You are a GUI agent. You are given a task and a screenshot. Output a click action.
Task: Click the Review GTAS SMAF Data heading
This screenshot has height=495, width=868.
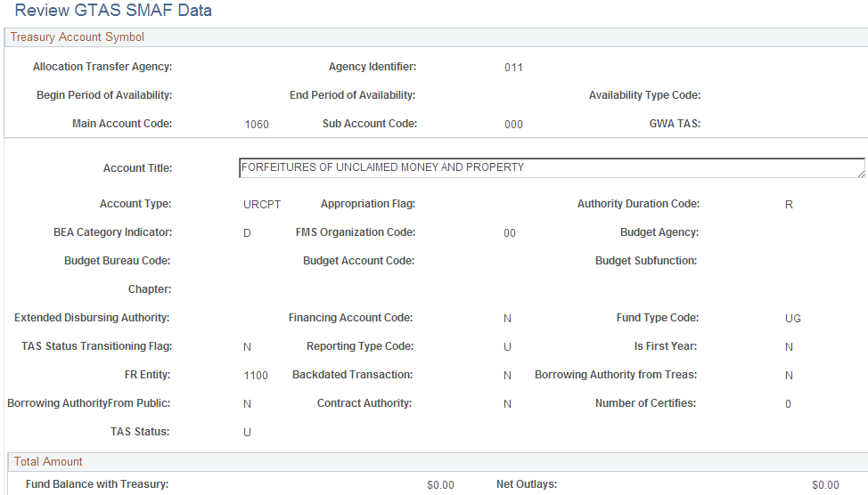(113, 11)
